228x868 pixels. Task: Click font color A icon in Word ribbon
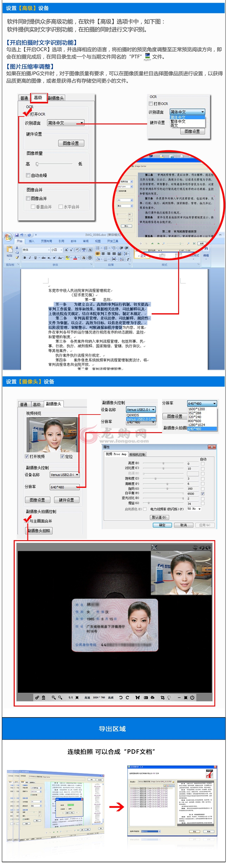coord(75,258)
